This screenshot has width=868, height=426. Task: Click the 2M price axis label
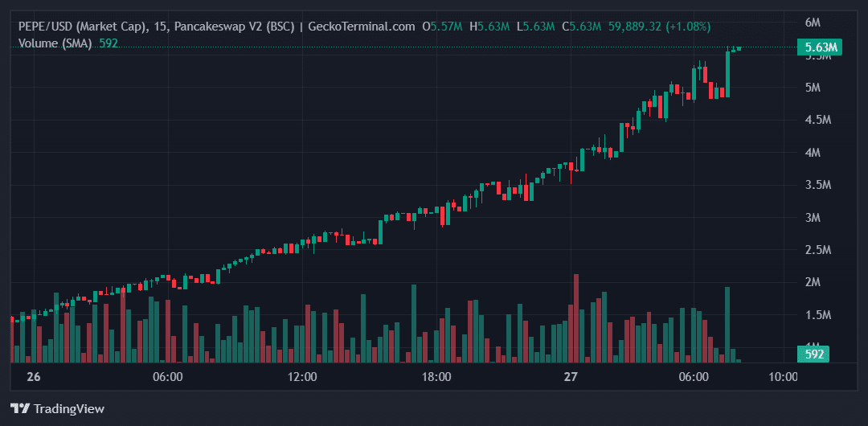pyautogui.click(x=812, y=282)
